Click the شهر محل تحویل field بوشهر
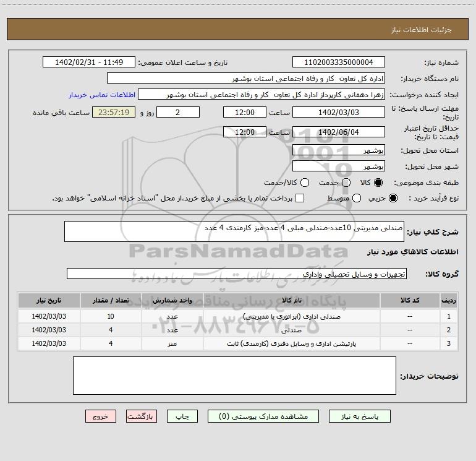476x461 pixels. tap(339, 166)
